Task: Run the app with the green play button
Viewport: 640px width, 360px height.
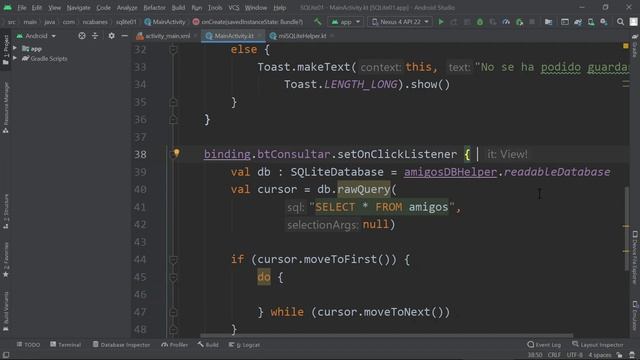Action: 441,22
